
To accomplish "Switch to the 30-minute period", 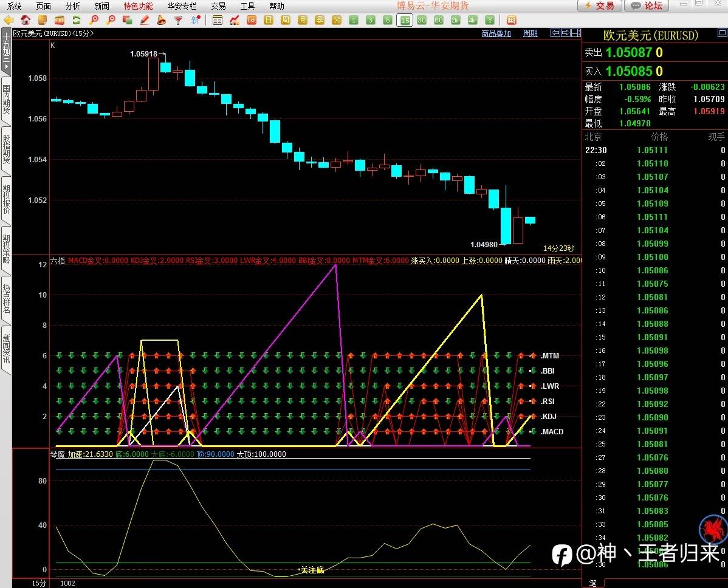I will 421,20.
